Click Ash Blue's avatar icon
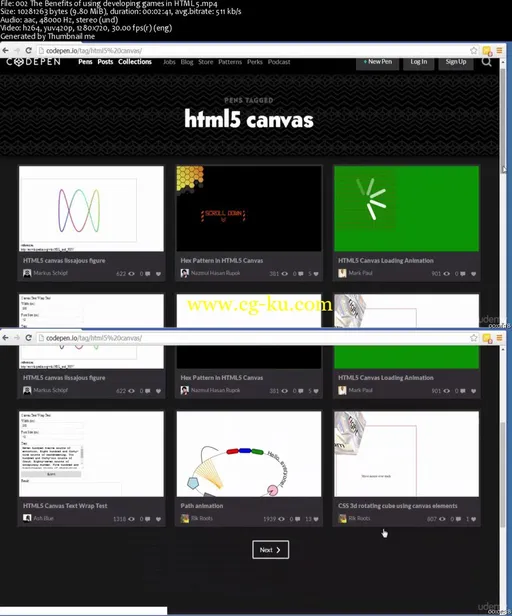The image size is (512, 616). click(x=27, y=518)
